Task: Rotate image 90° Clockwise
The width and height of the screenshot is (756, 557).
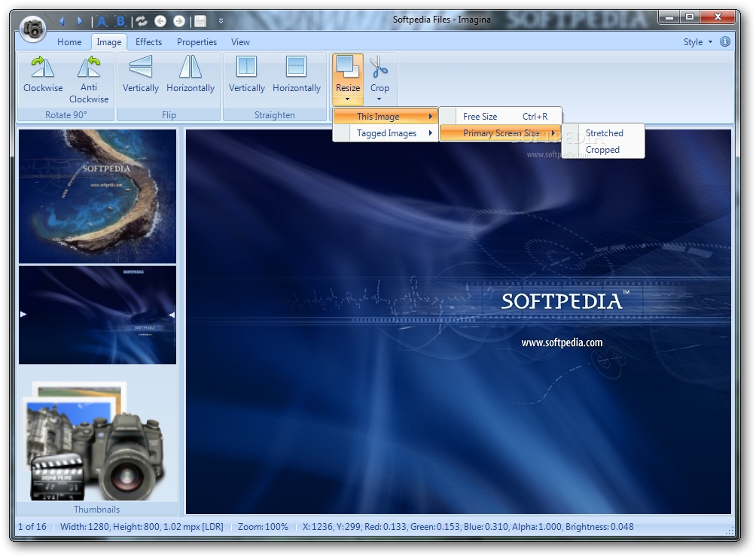Action: pos(43,74)
